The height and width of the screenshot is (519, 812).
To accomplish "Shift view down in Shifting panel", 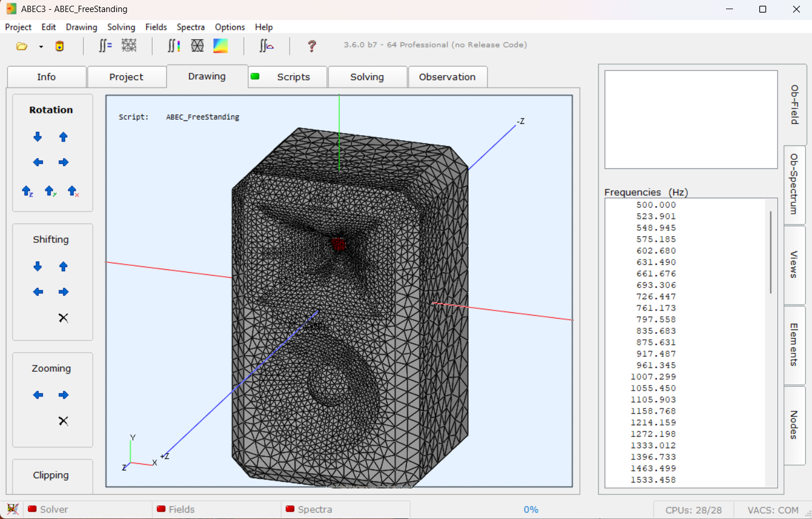I will click(38, 266).
